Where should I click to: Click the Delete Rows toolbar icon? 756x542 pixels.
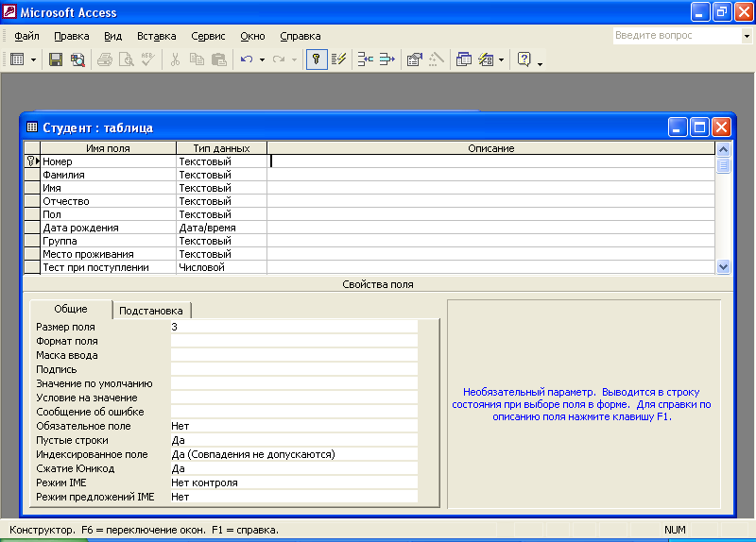tap(387, 59)
